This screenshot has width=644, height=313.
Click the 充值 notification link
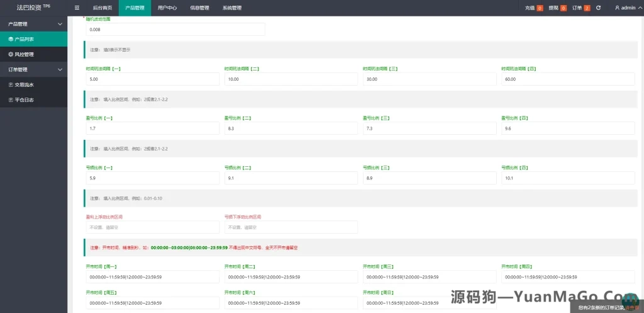pos(530,8)
